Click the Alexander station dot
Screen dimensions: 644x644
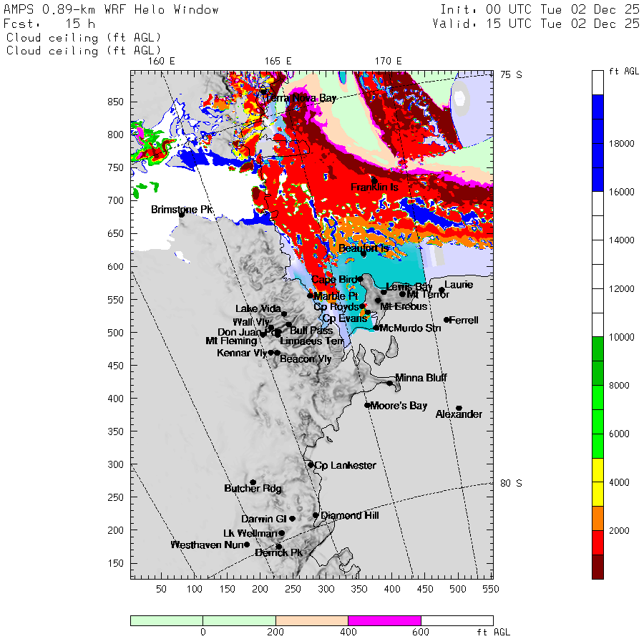(x=459, y=408)
